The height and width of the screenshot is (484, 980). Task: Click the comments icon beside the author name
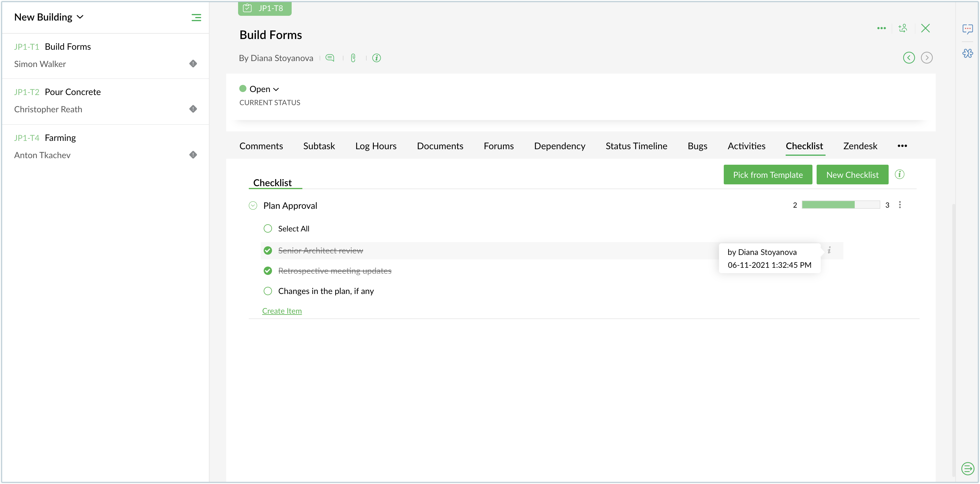pos(330,58)
